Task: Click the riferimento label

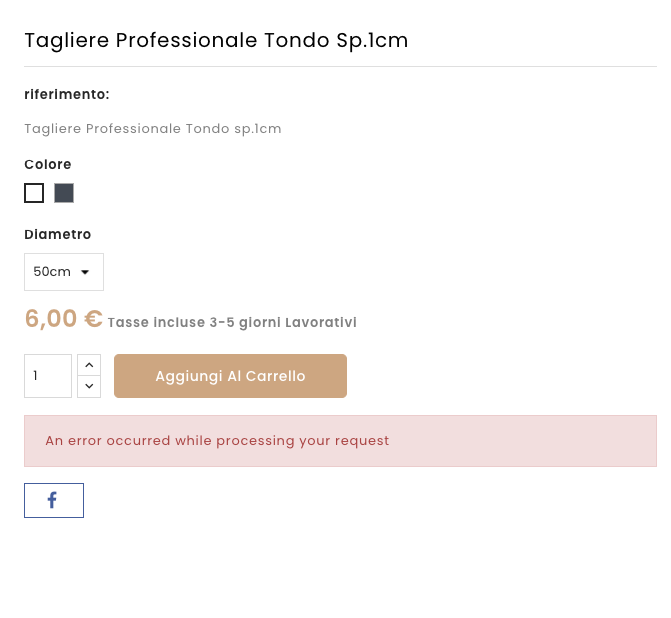Action: pos(67,94)
